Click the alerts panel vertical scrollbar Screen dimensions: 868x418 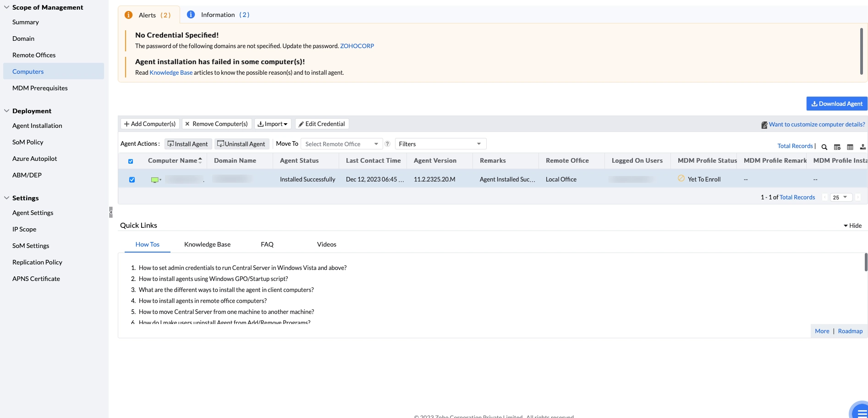(x=861, y=51)
